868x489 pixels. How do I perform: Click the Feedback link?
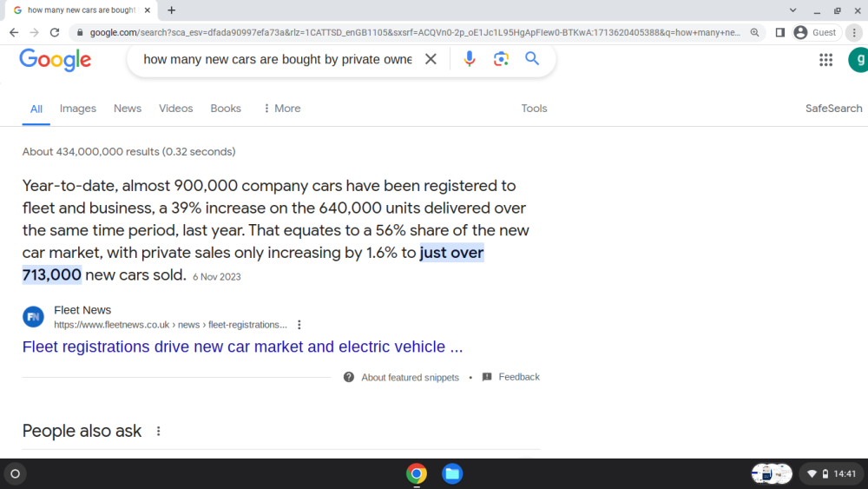[x=519, y=377]
